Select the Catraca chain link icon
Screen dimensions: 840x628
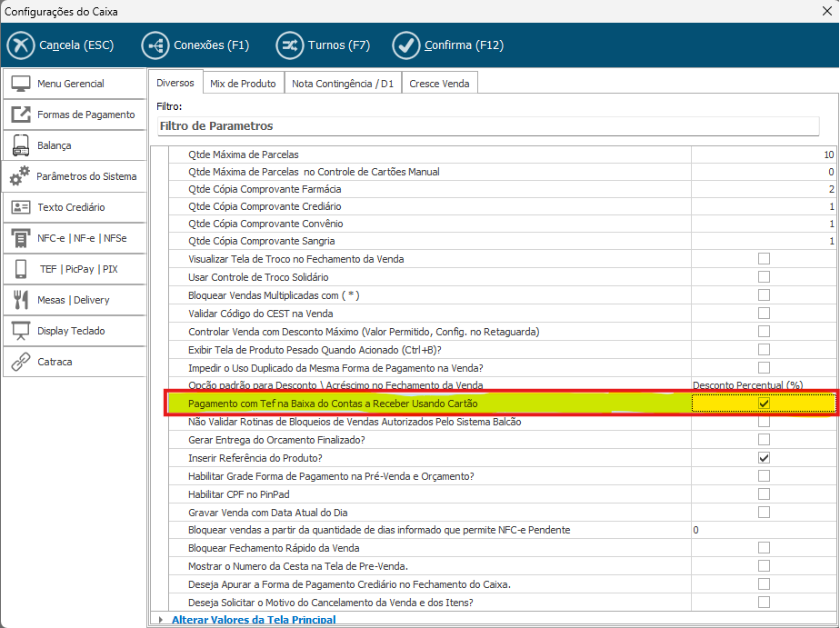coord(21,362)
